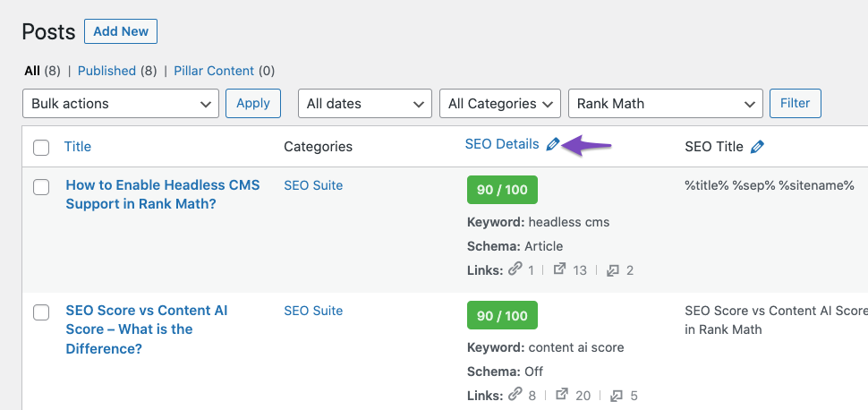Screen dimensions: 868x410
Task: Sort posts by Title column
Action: pyautogui.click(x=78, y=147)
